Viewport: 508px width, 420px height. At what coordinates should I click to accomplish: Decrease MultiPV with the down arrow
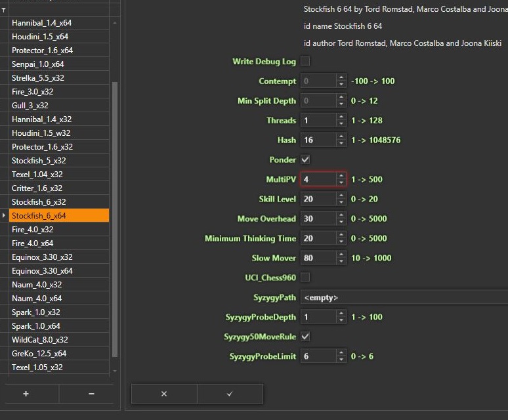point(341,182)
